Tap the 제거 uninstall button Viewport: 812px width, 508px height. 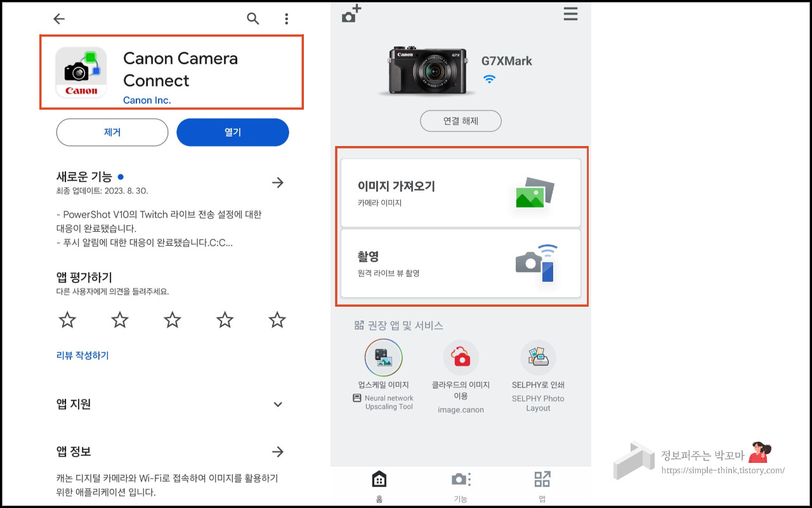[112, 133]
